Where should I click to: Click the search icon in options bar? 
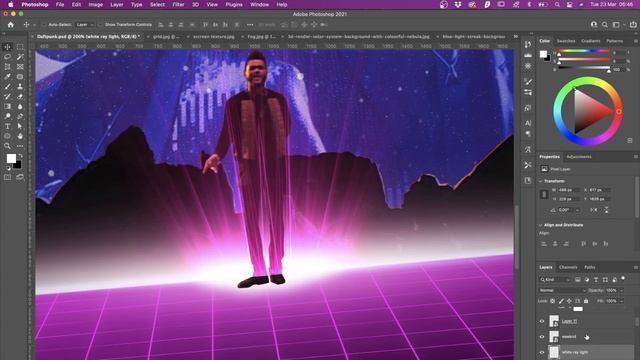[604, 25]
